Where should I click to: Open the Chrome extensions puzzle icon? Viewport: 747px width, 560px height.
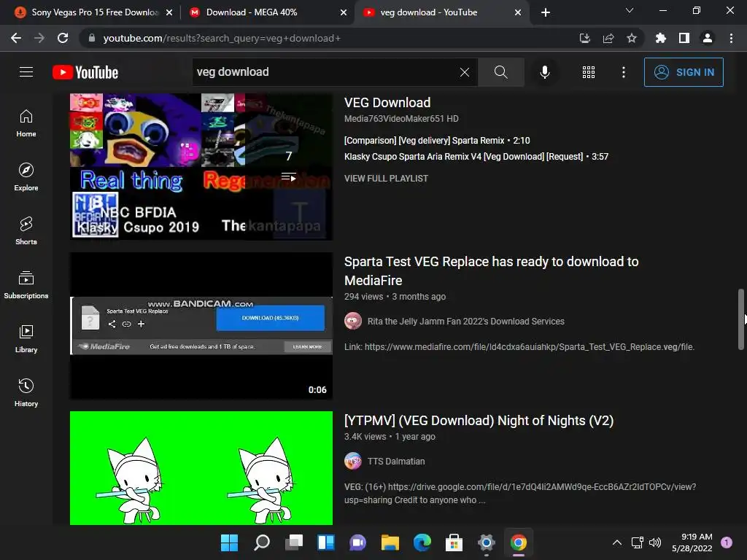coord(661,38)
